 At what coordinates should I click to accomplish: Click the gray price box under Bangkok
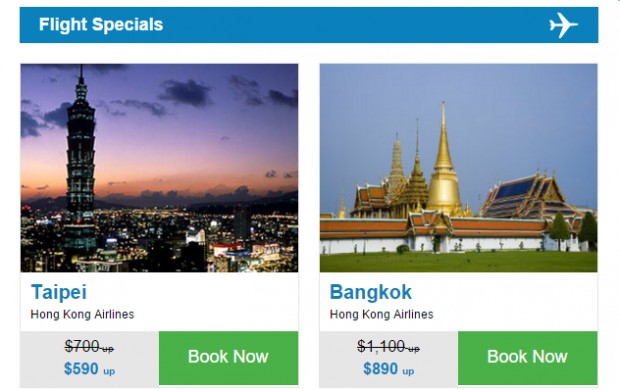click(x=389, y=360)
